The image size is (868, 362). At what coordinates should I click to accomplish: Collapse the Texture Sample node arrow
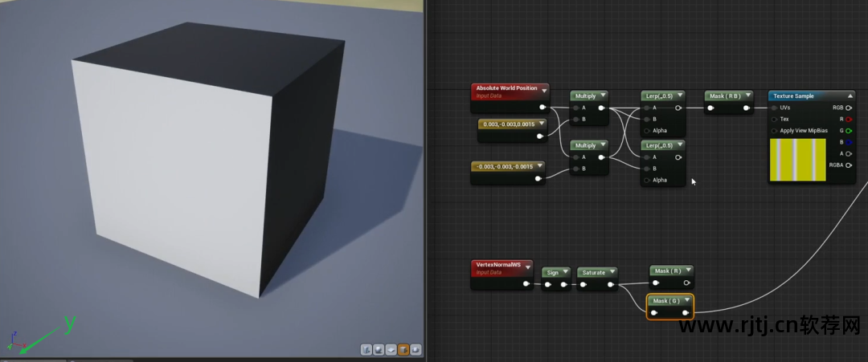[x=850, y=96]
